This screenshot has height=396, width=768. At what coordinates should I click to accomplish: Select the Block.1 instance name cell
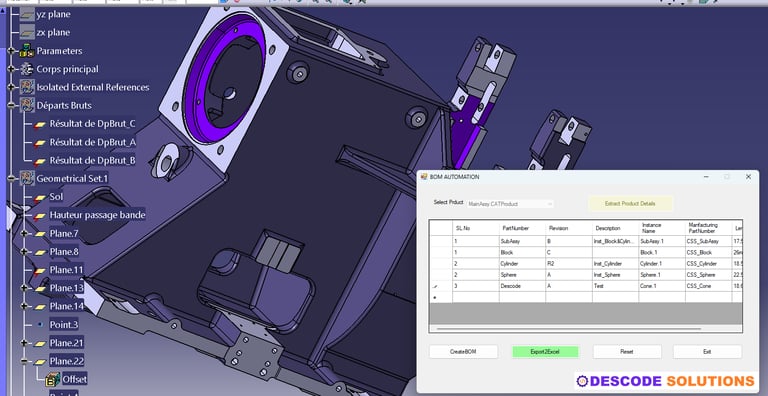click(x=662, y=252)
